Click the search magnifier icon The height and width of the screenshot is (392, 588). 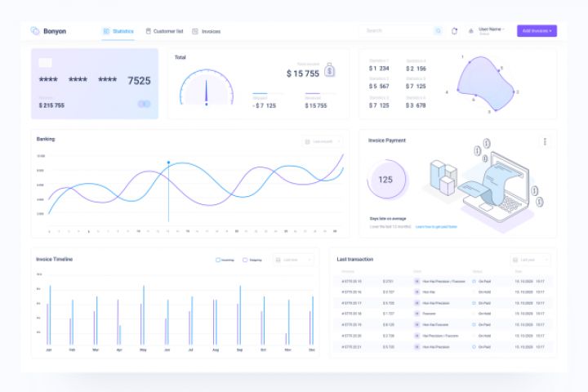(438, 31)
